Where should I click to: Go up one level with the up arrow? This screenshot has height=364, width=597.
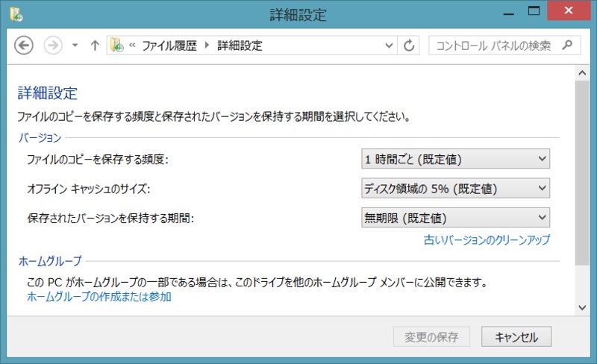point(95,45)
